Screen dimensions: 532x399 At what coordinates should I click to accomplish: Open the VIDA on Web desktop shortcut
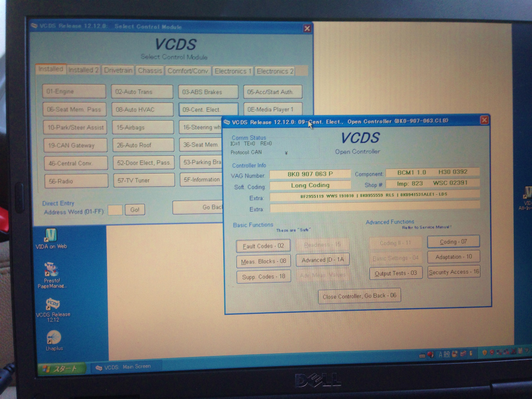point(51,238)
